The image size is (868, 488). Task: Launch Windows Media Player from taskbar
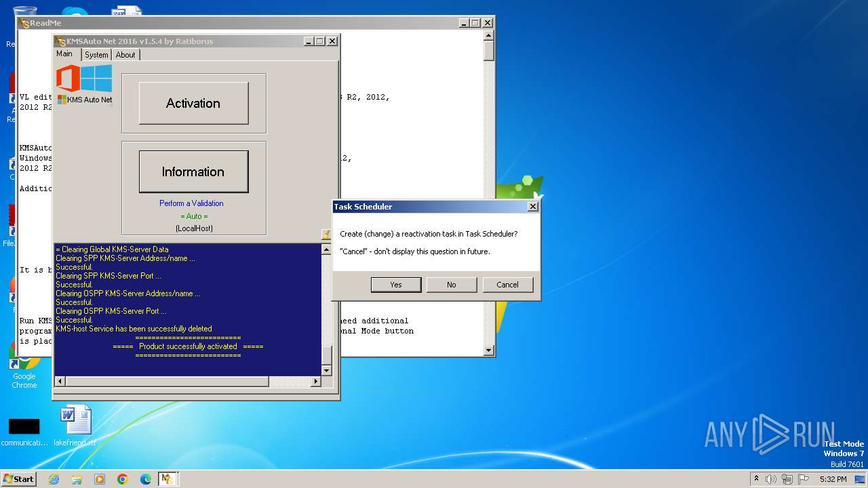pyautogui.click(x=100, y=479)
